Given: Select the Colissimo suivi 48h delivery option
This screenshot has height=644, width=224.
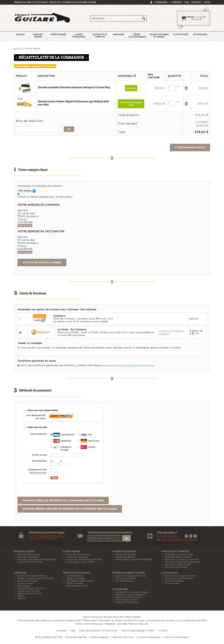Looking at the screenshot, I should click(20, 319).
